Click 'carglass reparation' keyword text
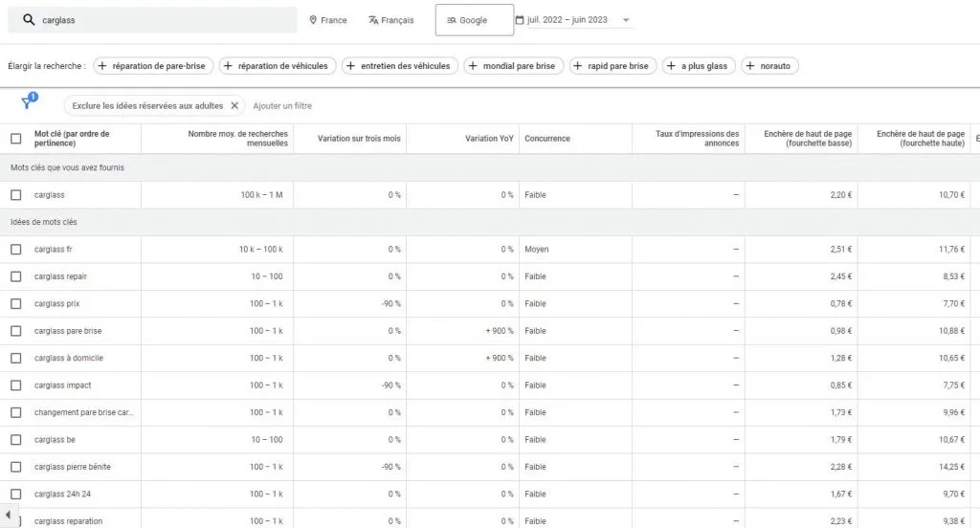980x528 pixels. pos(68,521)
